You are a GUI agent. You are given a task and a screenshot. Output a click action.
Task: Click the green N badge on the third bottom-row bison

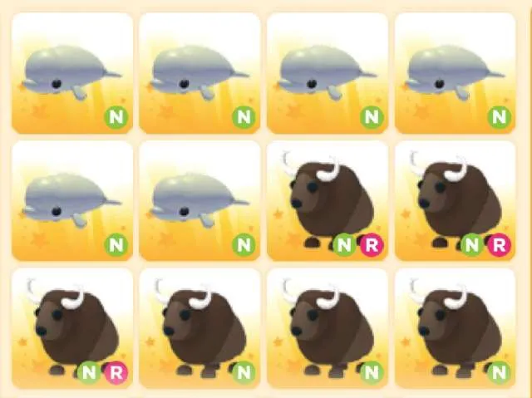372,373
